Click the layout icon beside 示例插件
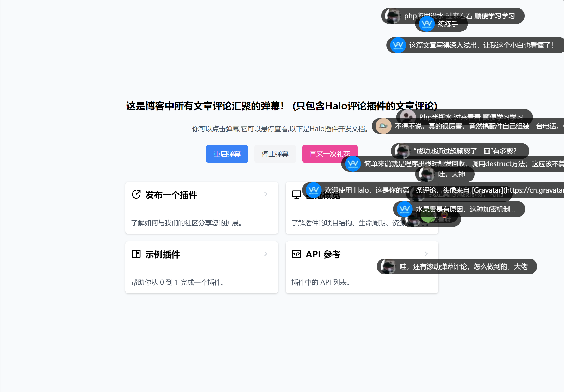Screen dimensions: 564x392 pyautogui.click(x=136, y=254)
